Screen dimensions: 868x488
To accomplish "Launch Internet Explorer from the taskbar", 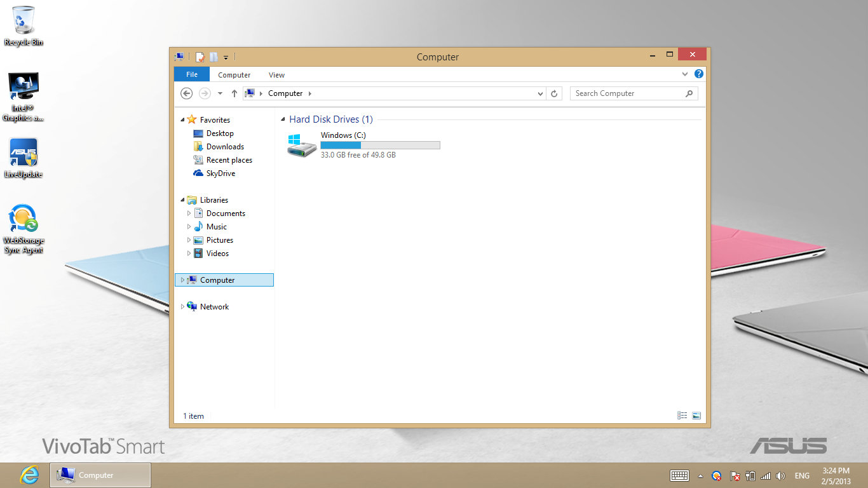I will [29, 475].
